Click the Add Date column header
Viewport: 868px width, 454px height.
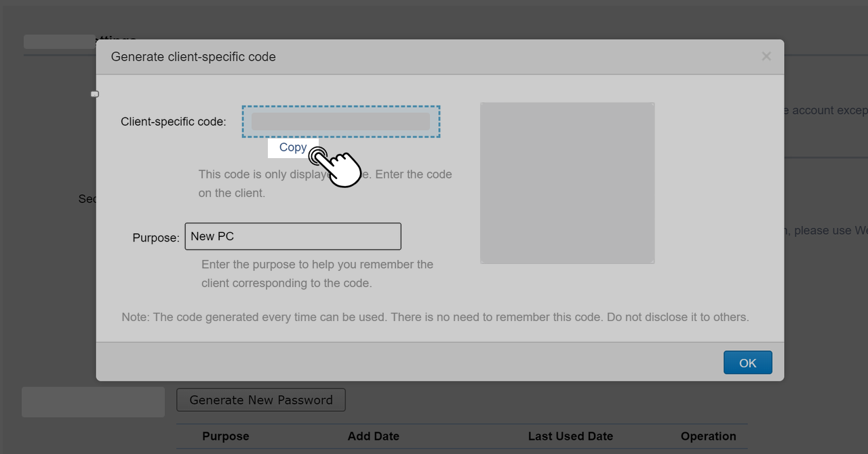coord(373,436)
